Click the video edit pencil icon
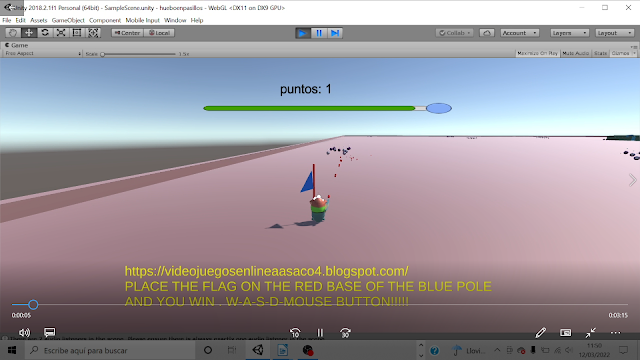The height and width of the screenshot is (360, 640). click(540, 333)
